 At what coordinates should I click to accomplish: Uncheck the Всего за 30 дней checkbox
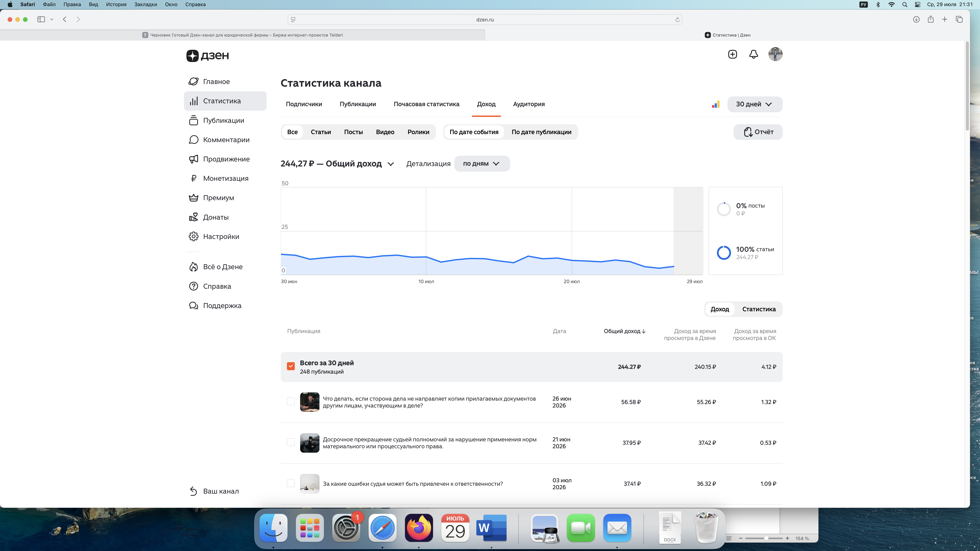[x=291, y=366]
